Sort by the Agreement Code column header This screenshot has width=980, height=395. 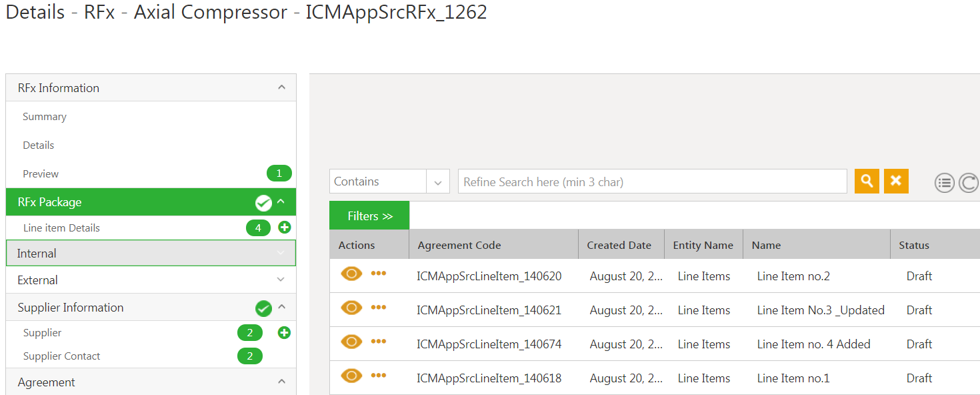point(459,246)
